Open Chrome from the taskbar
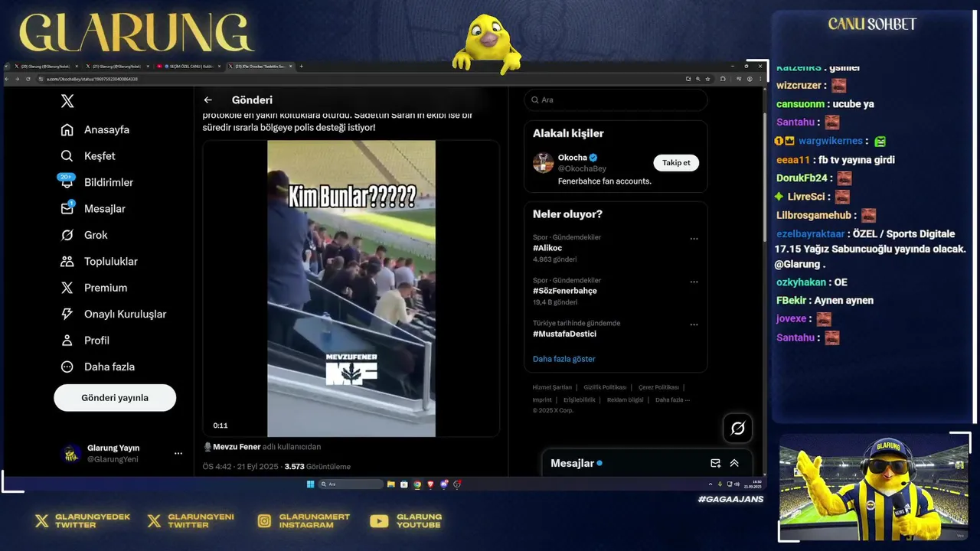The height and width of the screenshot is (551, 980). [x=417, y=484]
